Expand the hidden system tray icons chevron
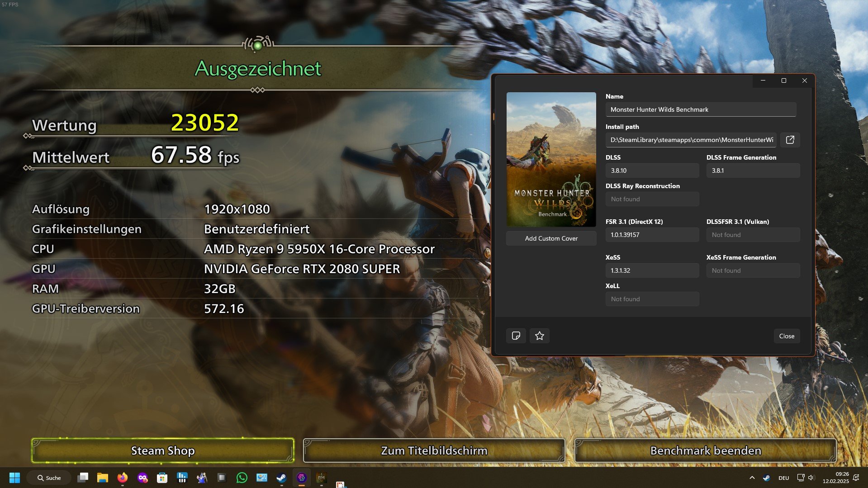 pos(752,478)
